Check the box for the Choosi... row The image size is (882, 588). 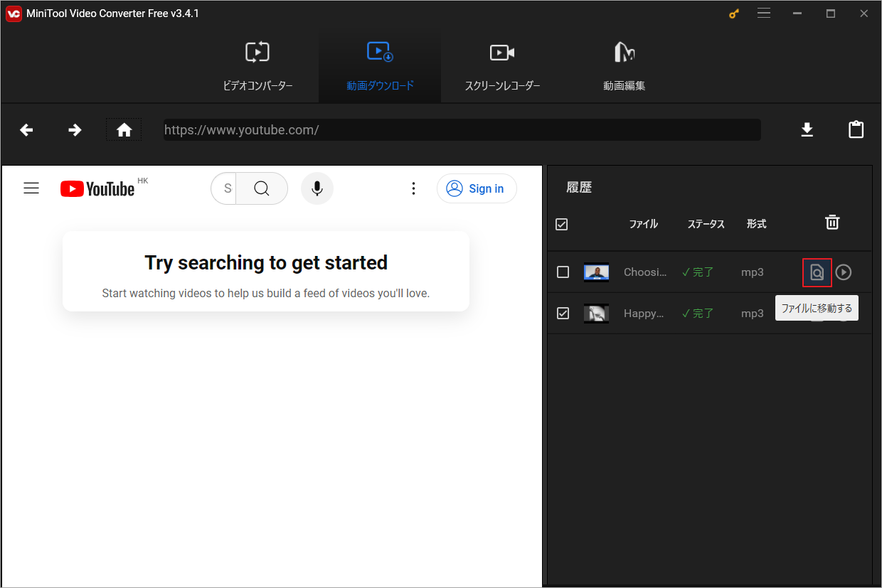coord(563,272)
